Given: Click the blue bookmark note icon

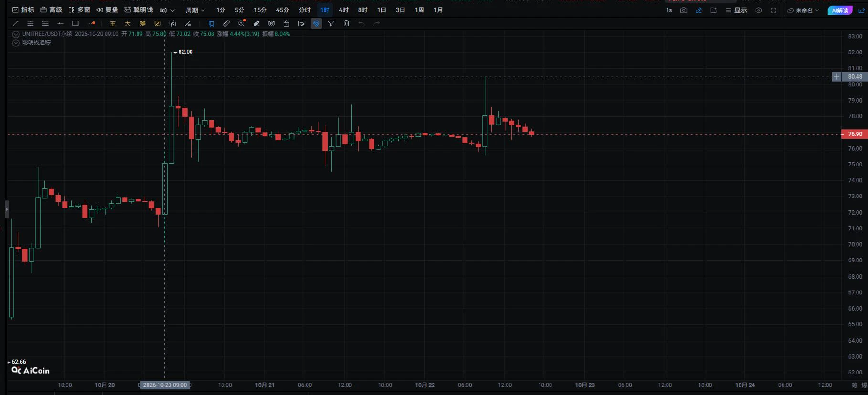Looking at the screenshot, I should tap(212, 23).
